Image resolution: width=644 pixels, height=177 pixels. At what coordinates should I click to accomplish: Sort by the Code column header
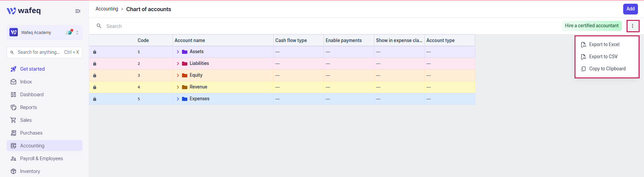click(x=143, y=40)
